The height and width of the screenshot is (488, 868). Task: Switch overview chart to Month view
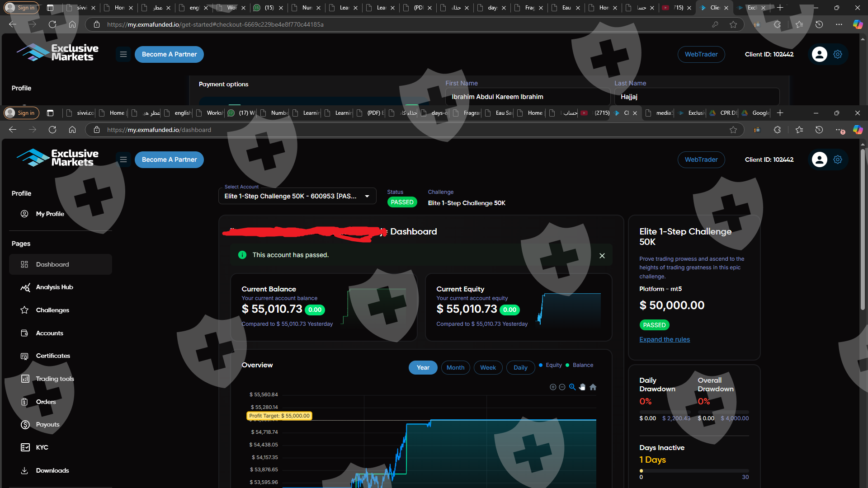coord(455,367)
